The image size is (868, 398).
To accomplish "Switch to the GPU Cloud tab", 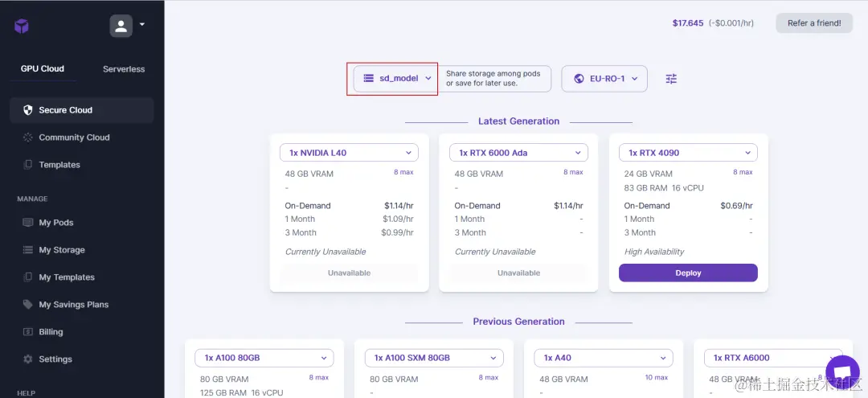I will [x=43, y=68].
